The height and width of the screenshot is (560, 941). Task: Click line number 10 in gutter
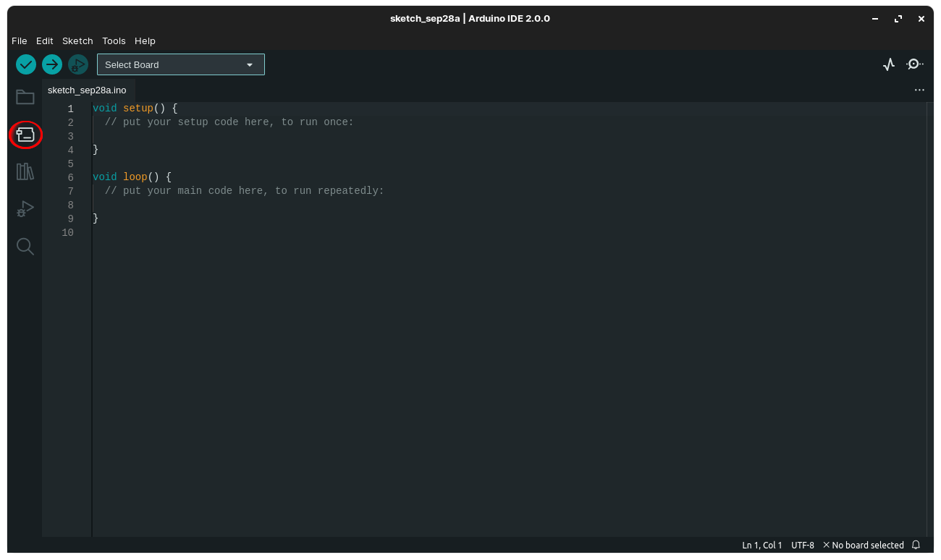pyautogui.click(x=67, y=232)
